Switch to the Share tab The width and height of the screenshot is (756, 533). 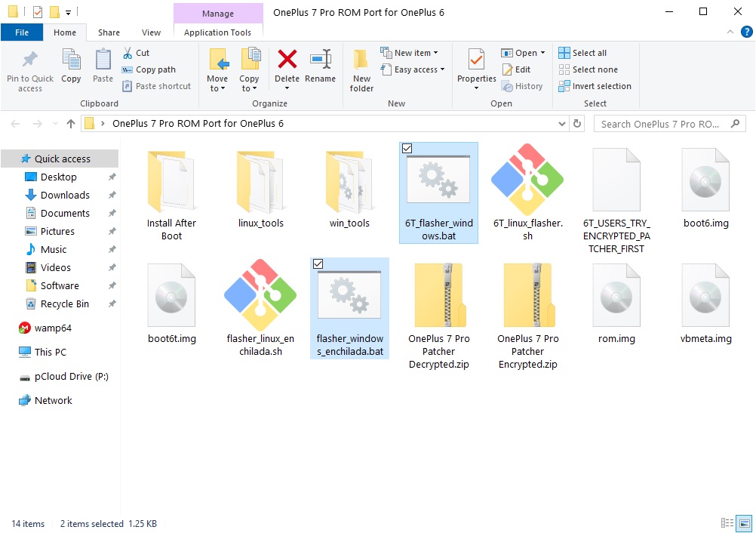[x=109, y=32]
